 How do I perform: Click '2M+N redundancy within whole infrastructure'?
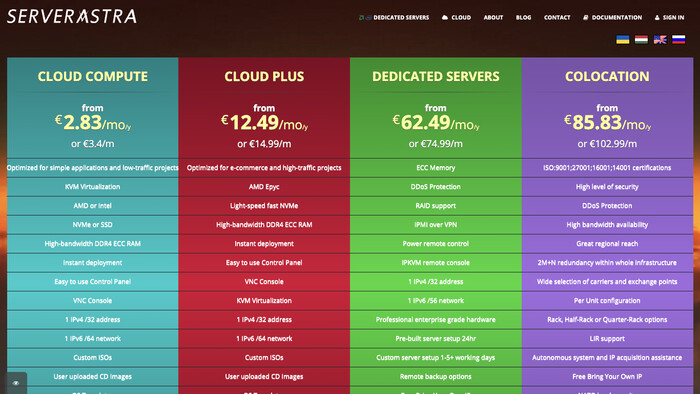click(x=607, y=263)
